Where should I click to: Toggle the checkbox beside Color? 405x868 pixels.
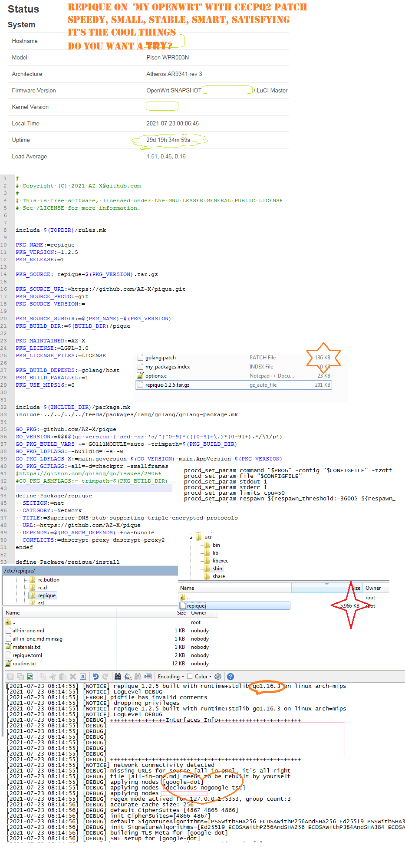pos(190,676)
